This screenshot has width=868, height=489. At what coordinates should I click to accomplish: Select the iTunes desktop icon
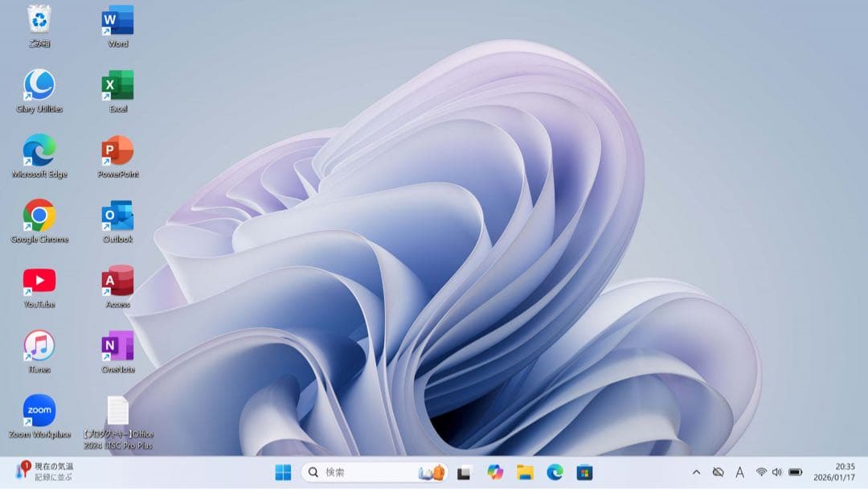(x=39, y=346)
